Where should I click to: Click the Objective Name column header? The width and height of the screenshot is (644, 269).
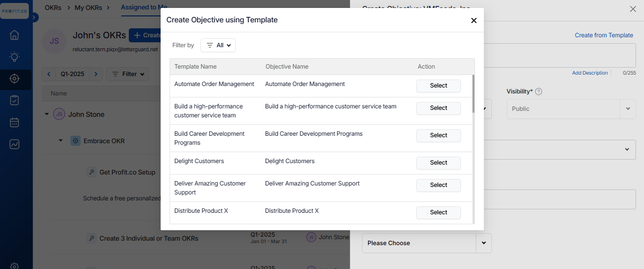click(287, 67)
